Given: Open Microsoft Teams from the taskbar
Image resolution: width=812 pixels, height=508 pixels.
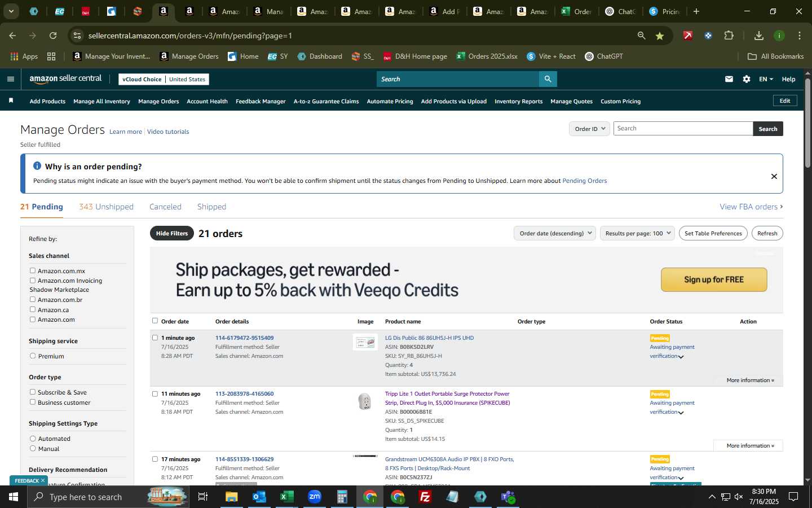Looking at the screenshot, I should (508, 497).
